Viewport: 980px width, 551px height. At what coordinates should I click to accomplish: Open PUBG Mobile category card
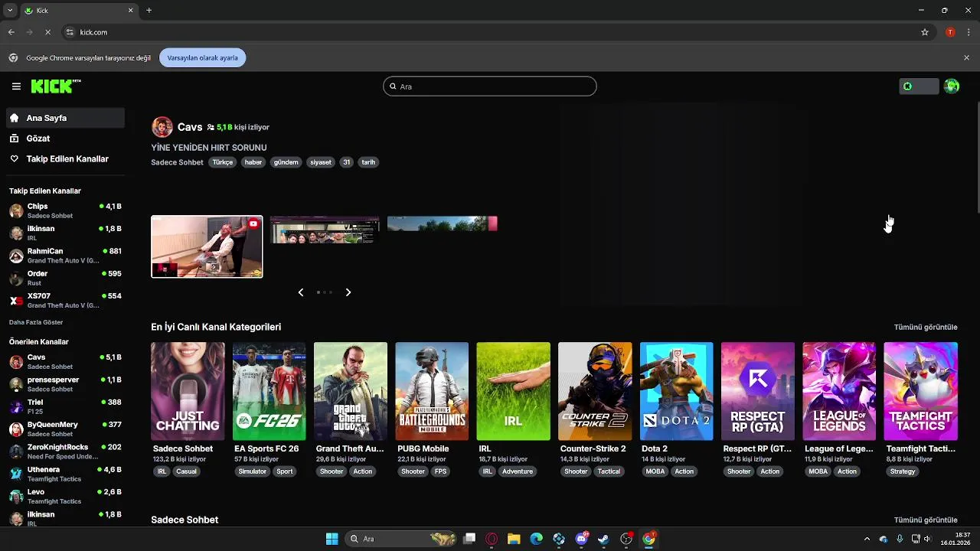click(x=432, y=391)
